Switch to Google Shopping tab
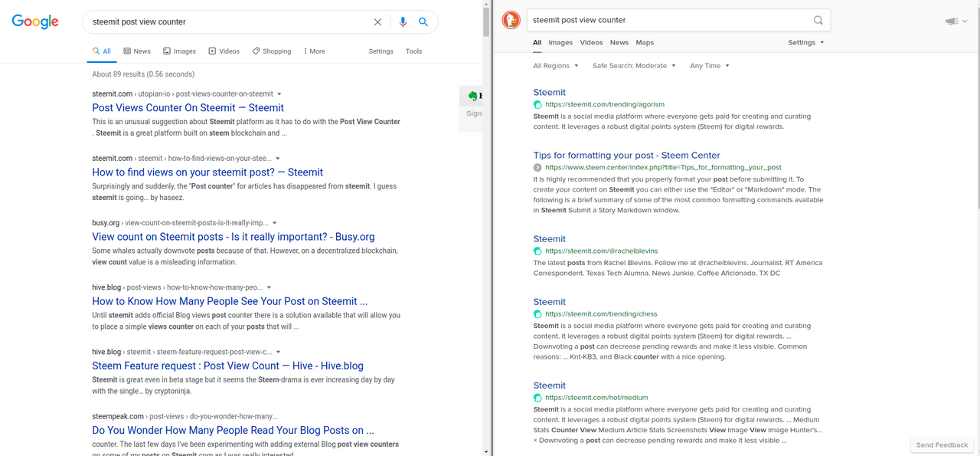 [x=272, y=51]
